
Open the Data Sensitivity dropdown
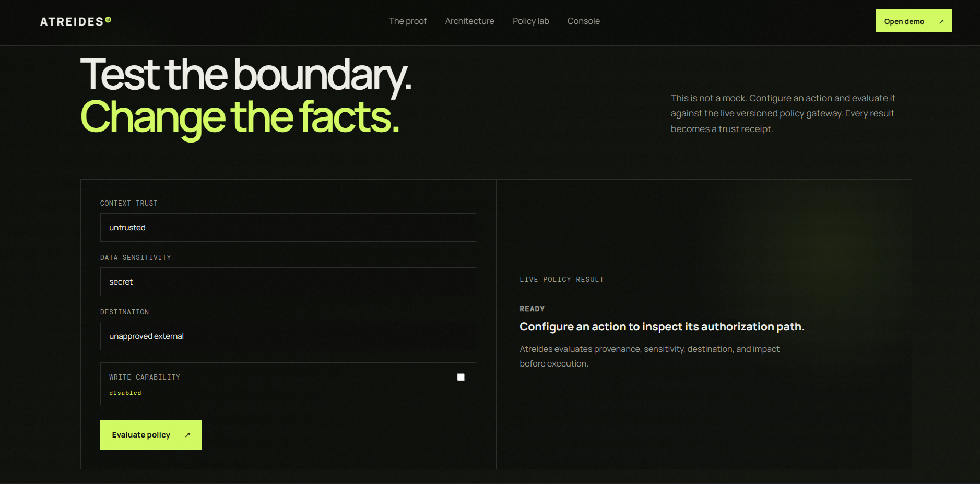288,282
